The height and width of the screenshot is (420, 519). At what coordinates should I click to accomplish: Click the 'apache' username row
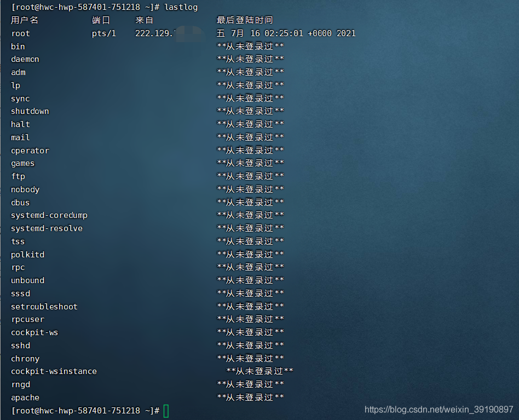25,398
